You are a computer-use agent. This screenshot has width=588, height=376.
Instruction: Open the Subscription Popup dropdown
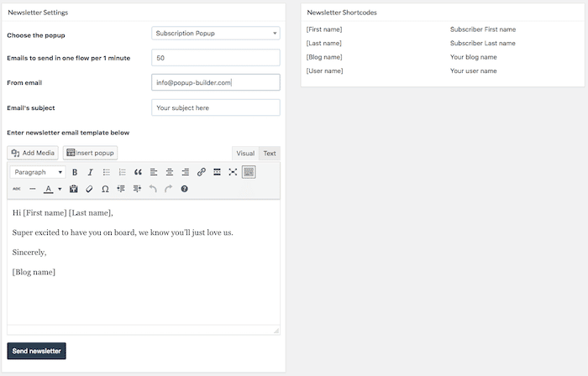coord(216,34)
